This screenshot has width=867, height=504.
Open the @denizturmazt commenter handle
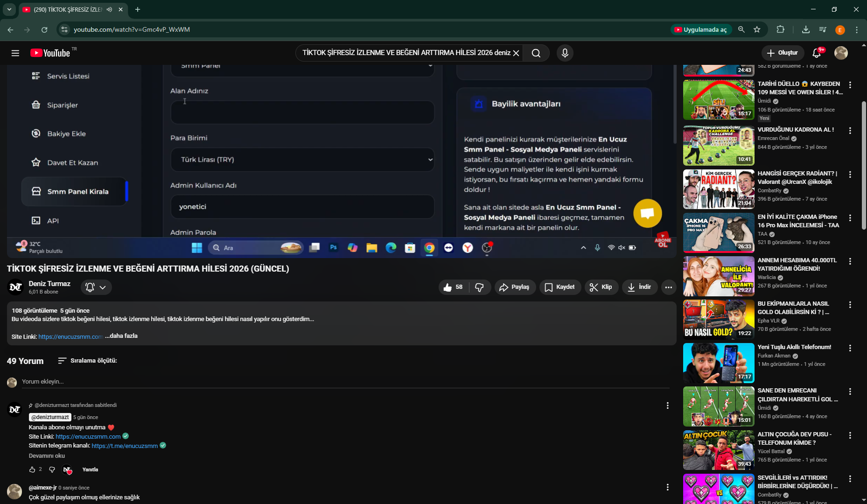tap(50, 417)
